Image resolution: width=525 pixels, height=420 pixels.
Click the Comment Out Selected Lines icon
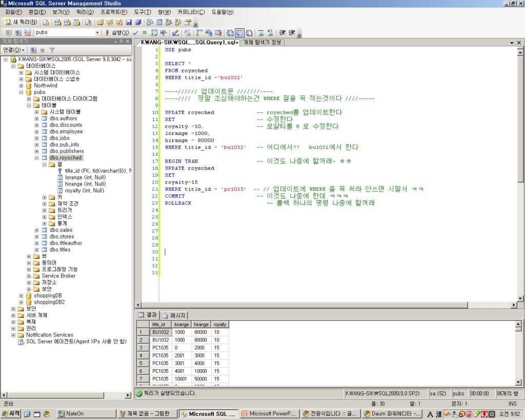tap(261, 32)
